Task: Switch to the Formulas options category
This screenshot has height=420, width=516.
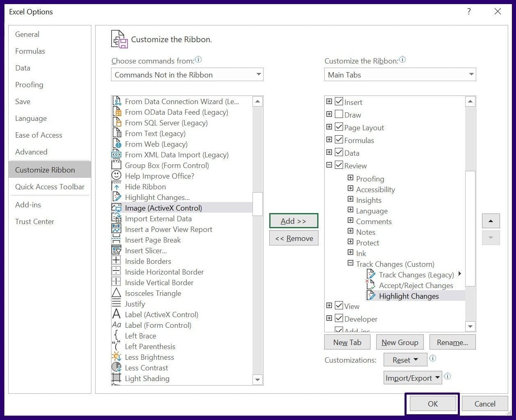Action: [x=50, y=51]
